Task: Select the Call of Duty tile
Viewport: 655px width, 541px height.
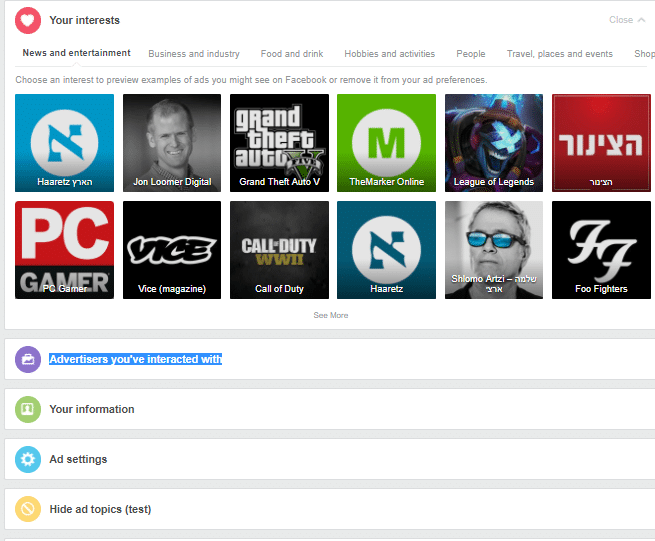Action: 279,250
